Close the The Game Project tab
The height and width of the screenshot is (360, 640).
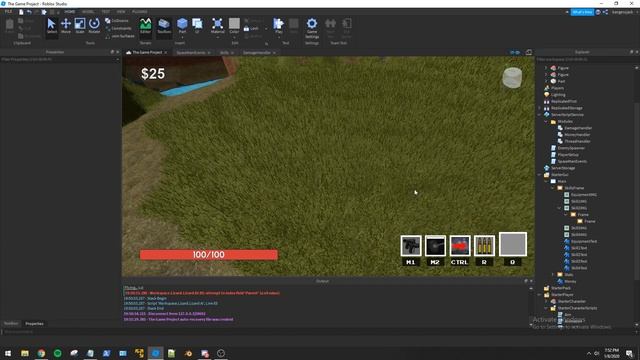[166, 52]
